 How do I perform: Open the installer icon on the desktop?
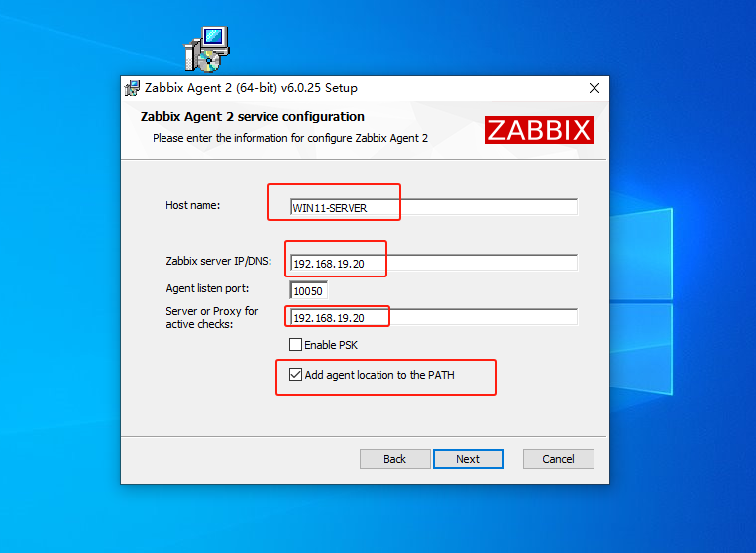(207, 50)
